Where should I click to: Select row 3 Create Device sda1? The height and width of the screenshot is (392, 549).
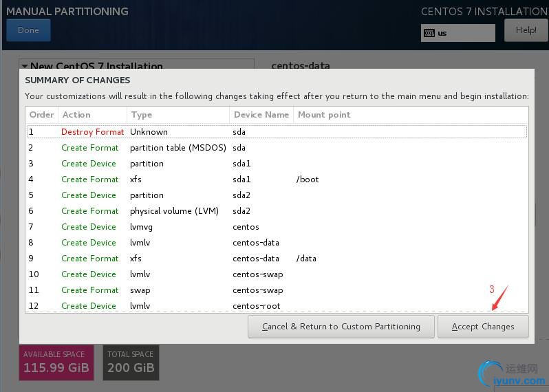pos(277,164)
